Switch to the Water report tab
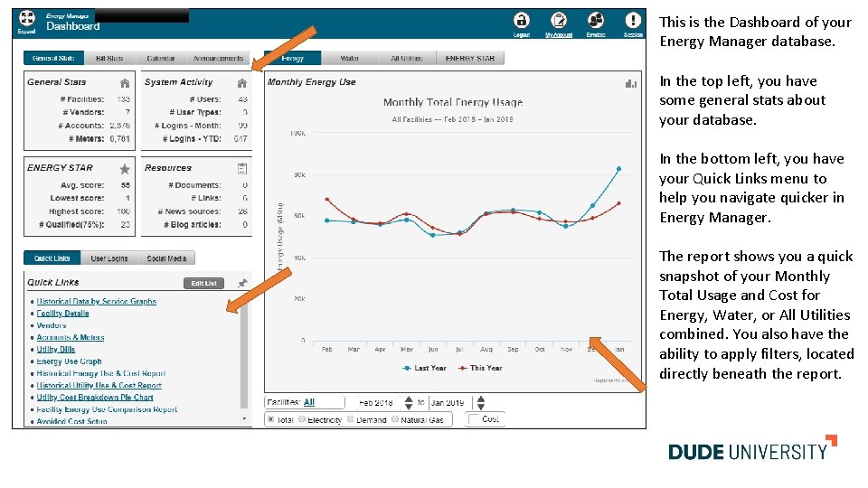This screenshot has height=488, width=868. [x=349, y=58]
